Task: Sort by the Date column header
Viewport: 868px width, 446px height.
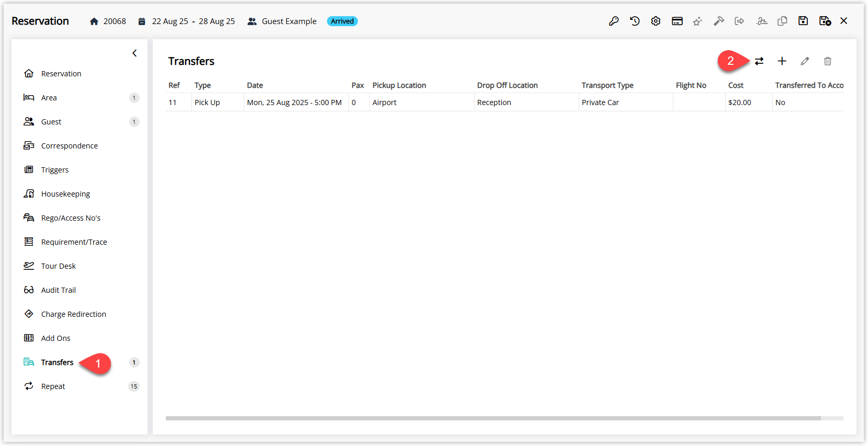Action: tap(255, 85)
